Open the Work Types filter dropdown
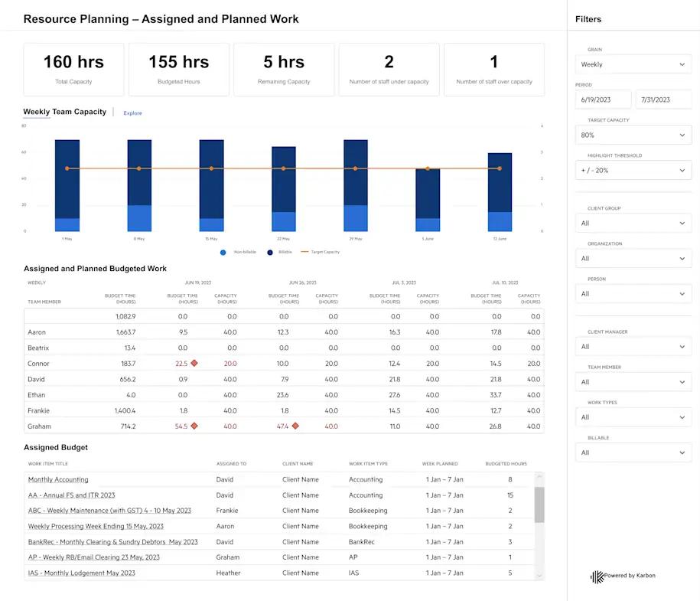This screenshot has width=700, height=601. click(633, 417)
